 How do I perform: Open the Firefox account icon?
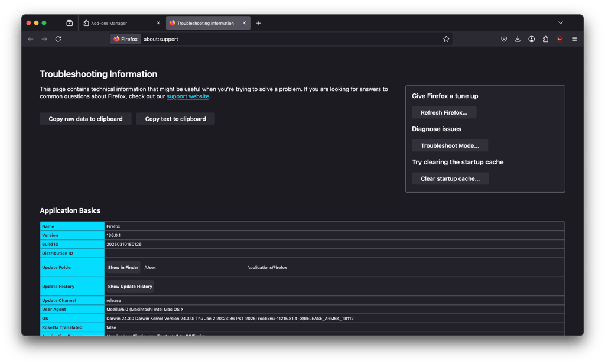(532, 39)
